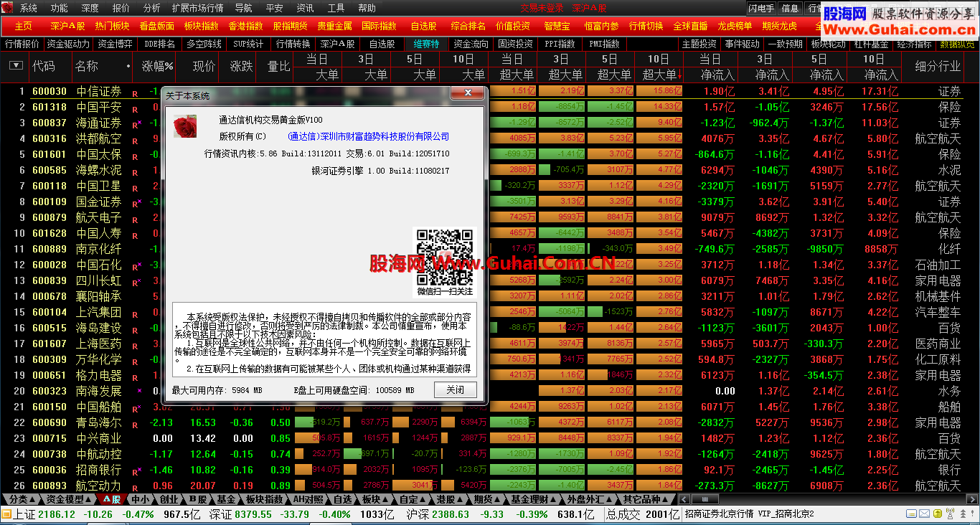
Task: Click 17.31亿 net inflow for 中信证券
Action: click(x=880, y=92)
